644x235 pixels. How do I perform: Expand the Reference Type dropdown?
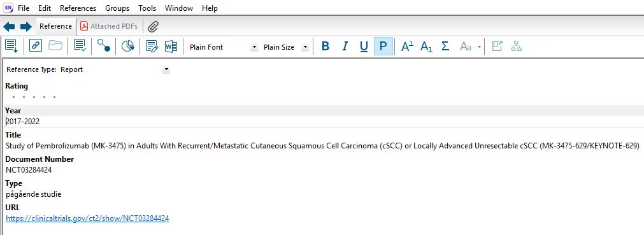tap(166, 70)
